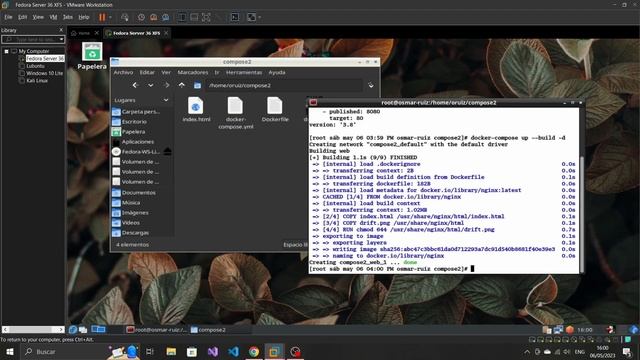Open Windows File Explorer from the taskbar

(x=171, y=351)
